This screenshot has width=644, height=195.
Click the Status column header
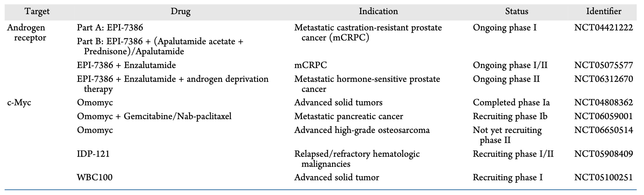pyautogui.click(x=516, y=12)
